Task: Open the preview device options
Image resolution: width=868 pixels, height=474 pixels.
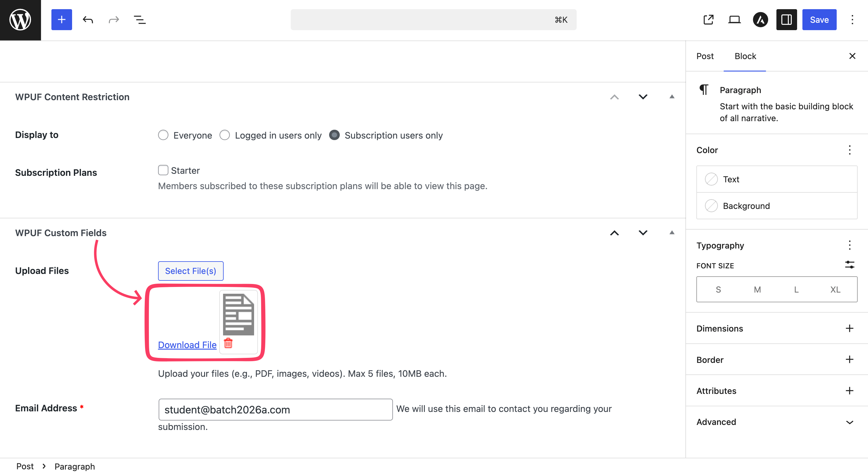Action: [734, 20]
